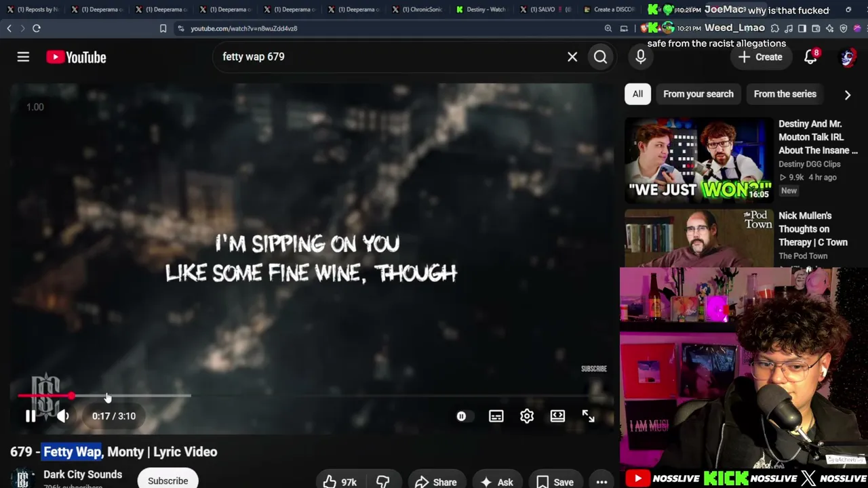Open the 'WE JUST WON' video thumbnail
868x488 pixels.
click(698, 160)
